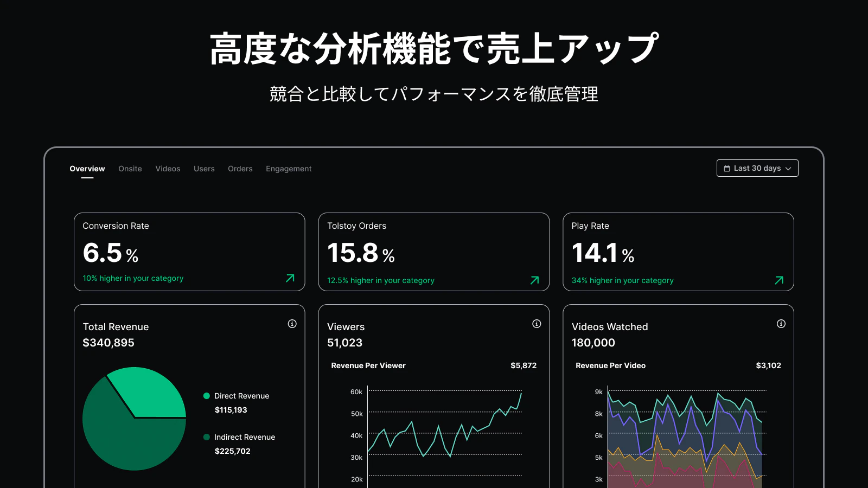Viewport: 868px width, 488px height.
Task: Click the Viewers heading
Action: (x=346, y=327)
